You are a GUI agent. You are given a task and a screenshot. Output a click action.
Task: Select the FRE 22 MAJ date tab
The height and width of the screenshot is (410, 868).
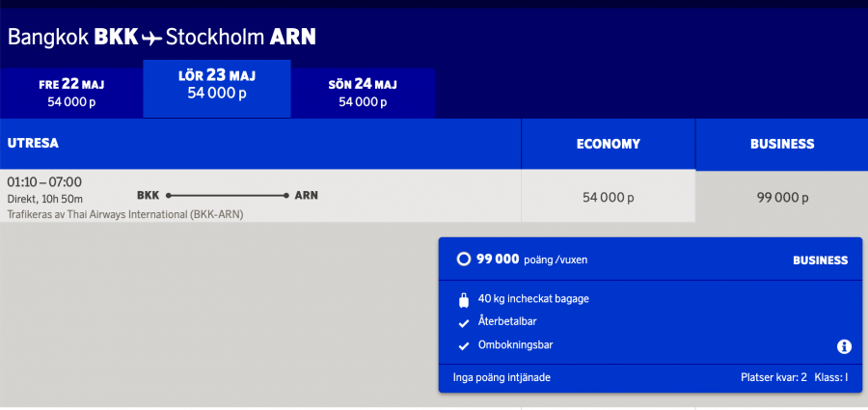[71, 93]
